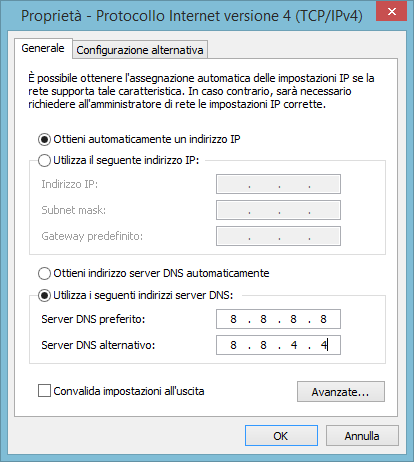Click the Server DNS preferito field
Image resolution: width=414 pixels, height=462 pixels.
[278, 319]
